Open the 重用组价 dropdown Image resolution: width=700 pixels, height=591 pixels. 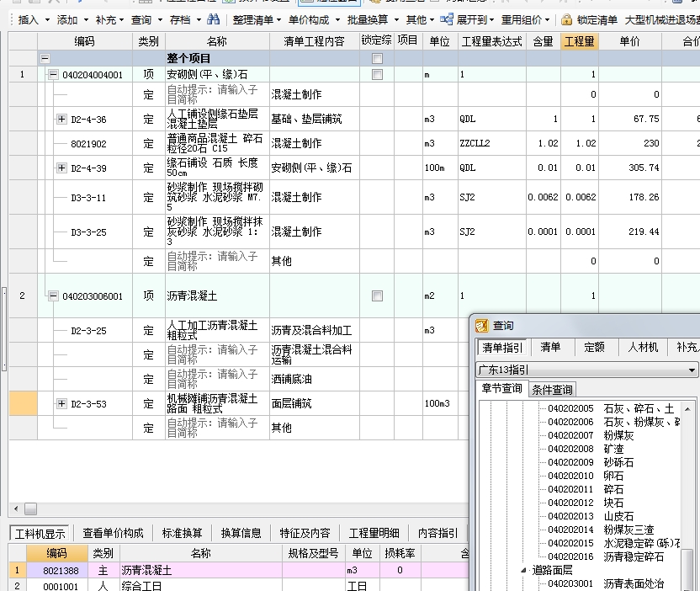click(x=525, y=20)
